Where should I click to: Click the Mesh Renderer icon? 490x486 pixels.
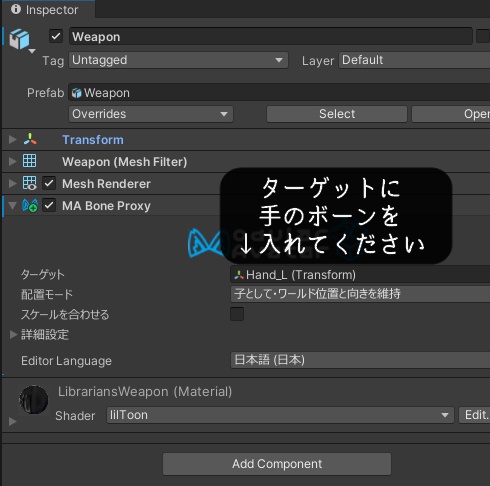(x=29, y=183)
